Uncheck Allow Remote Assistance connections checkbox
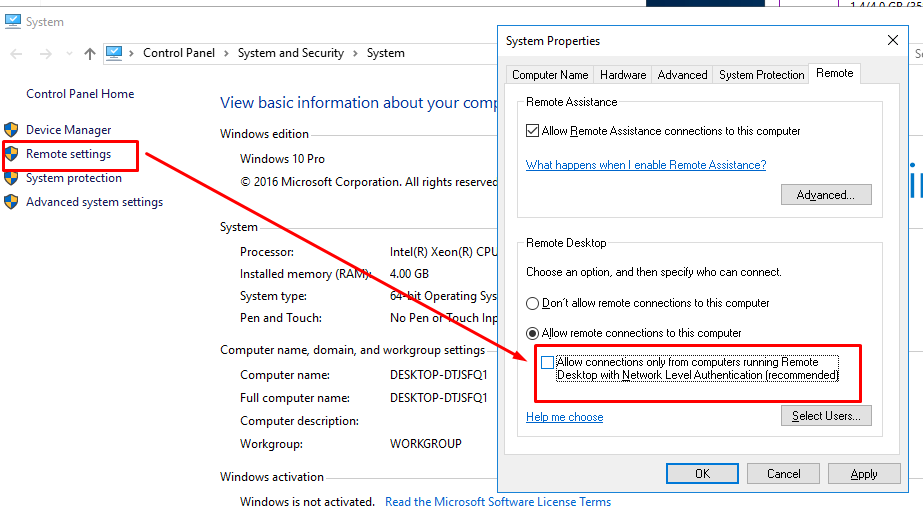 pos(533,131)
